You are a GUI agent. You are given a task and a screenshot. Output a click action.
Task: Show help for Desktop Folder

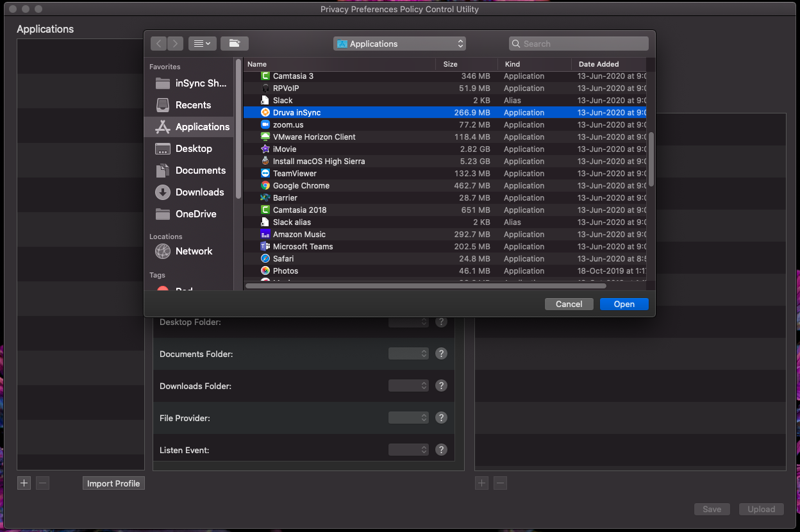(441, 322)
